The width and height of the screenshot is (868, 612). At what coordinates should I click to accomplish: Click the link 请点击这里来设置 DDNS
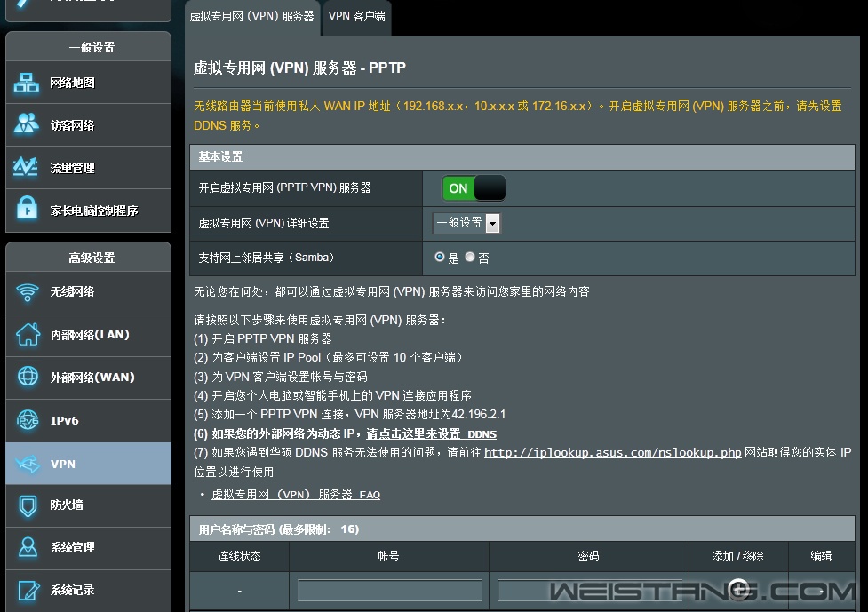click(x=431, y=433)
